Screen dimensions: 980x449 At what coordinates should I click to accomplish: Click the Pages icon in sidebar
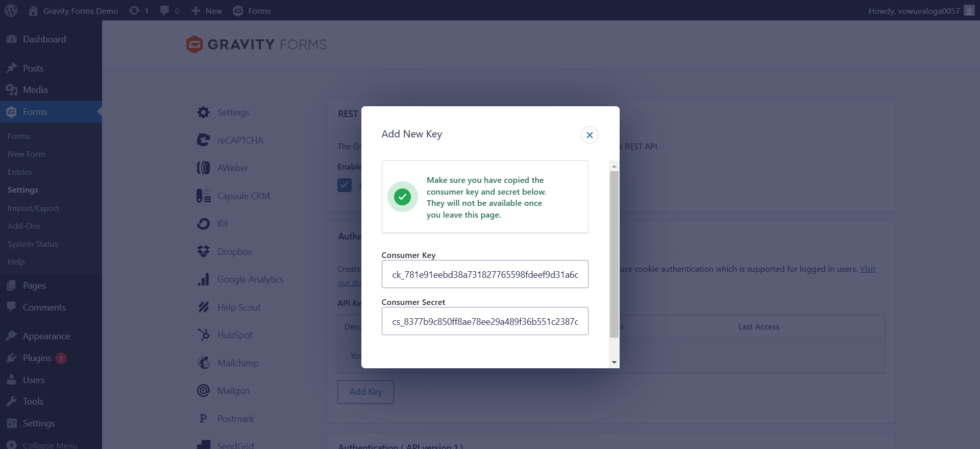coord(12,286)
